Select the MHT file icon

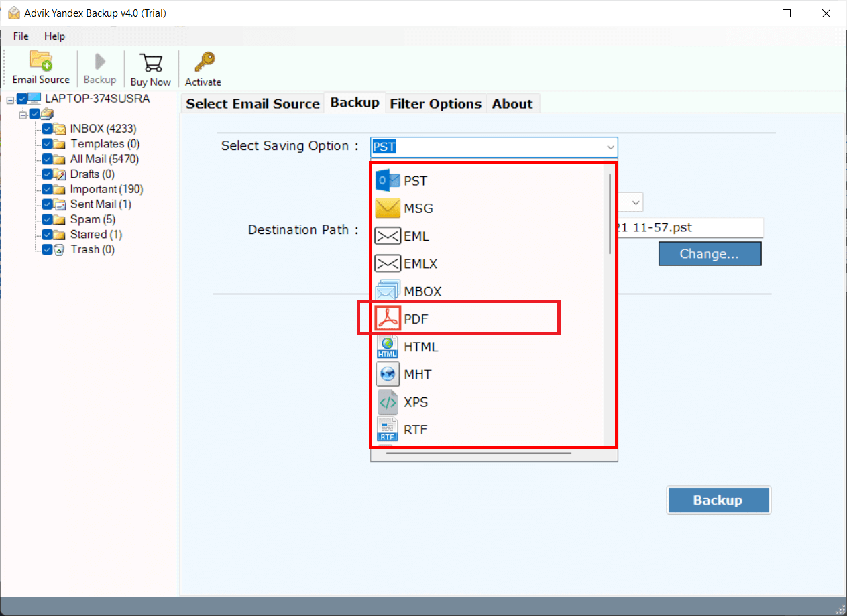388,374
